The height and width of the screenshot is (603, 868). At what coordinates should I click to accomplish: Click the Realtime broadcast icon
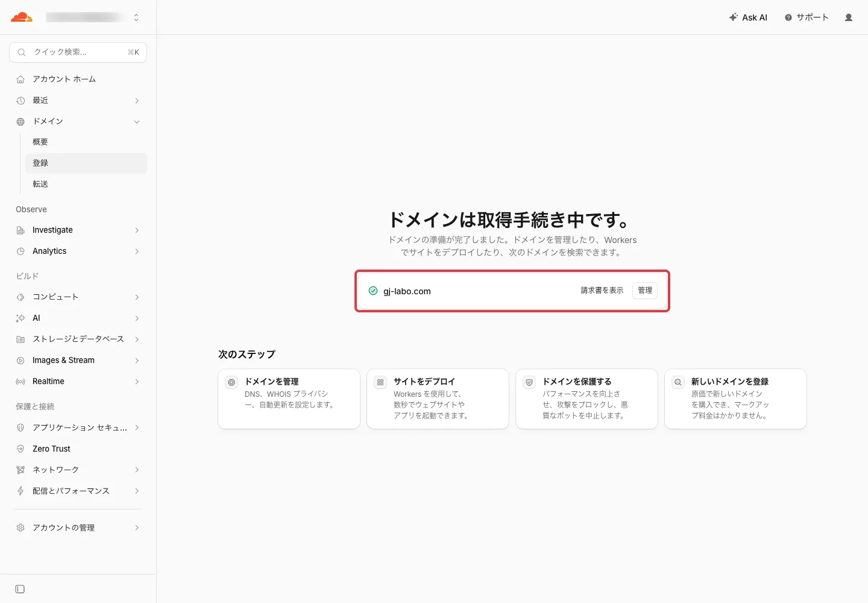pos(20,382)
